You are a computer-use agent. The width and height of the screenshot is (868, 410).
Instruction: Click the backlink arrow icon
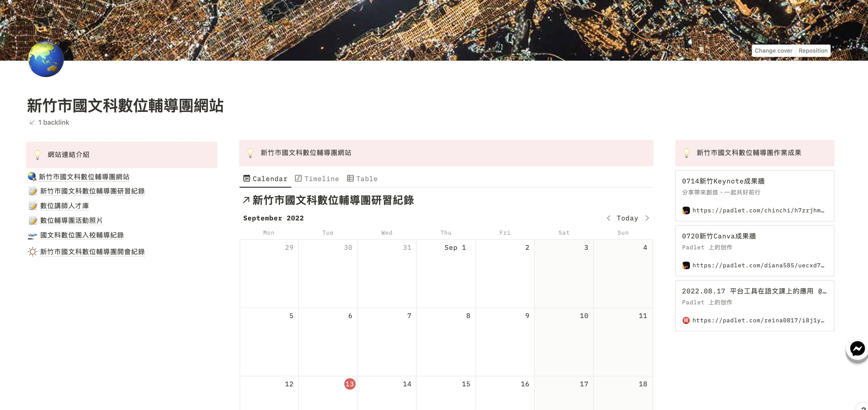coord(32,122)
